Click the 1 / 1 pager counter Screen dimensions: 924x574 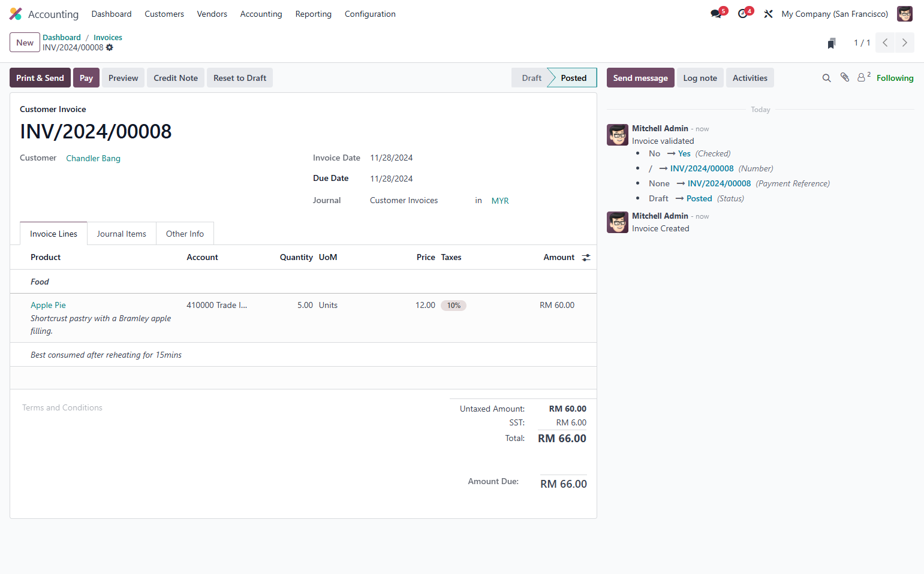862,43
